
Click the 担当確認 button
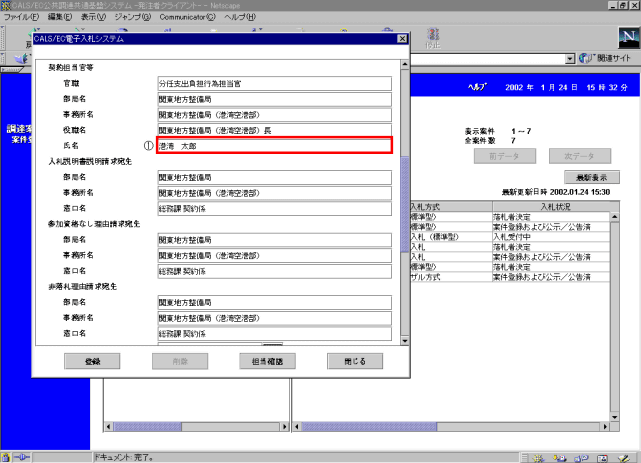tap(268, 360)
